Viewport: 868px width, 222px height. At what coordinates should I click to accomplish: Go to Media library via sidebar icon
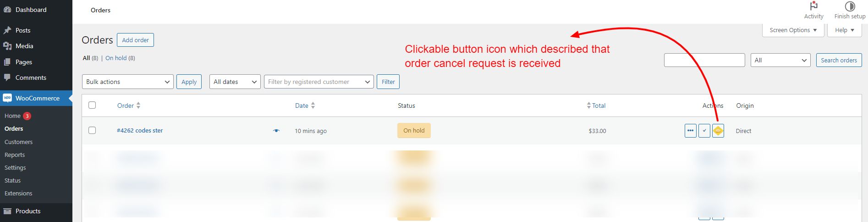[x=7, y=46]
